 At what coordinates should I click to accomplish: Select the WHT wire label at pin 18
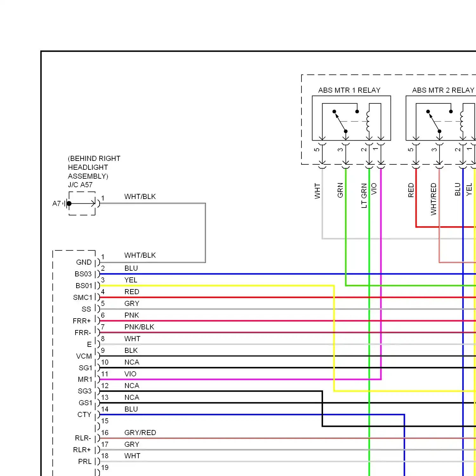(132, 456)
